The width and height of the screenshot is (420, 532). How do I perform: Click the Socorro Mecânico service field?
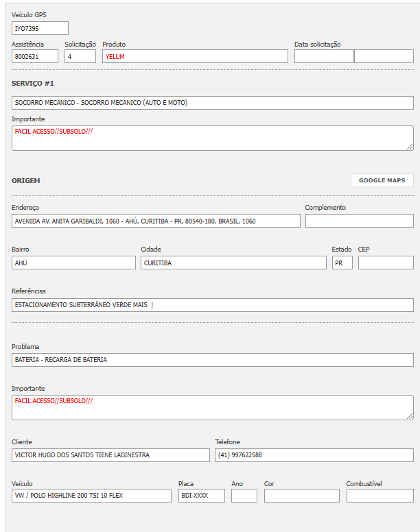(213, 103)
